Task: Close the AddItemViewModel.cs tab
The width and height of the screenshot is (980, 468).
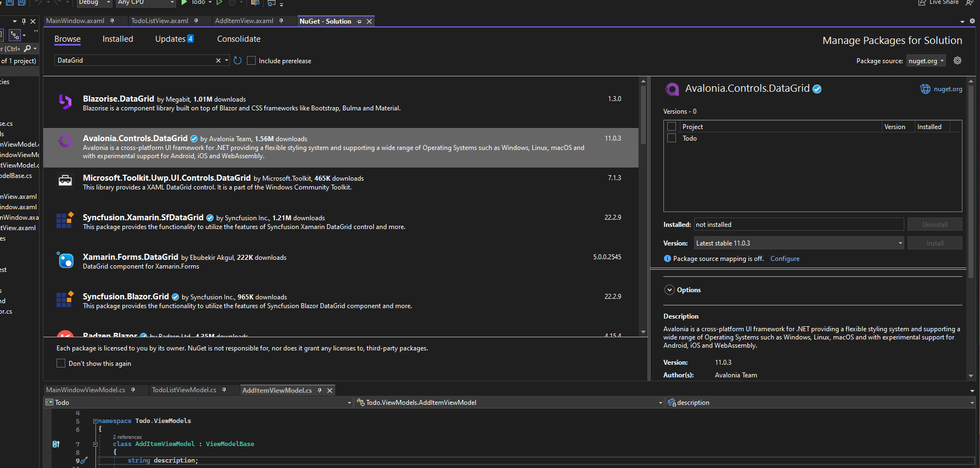Action: click(330, 391)
